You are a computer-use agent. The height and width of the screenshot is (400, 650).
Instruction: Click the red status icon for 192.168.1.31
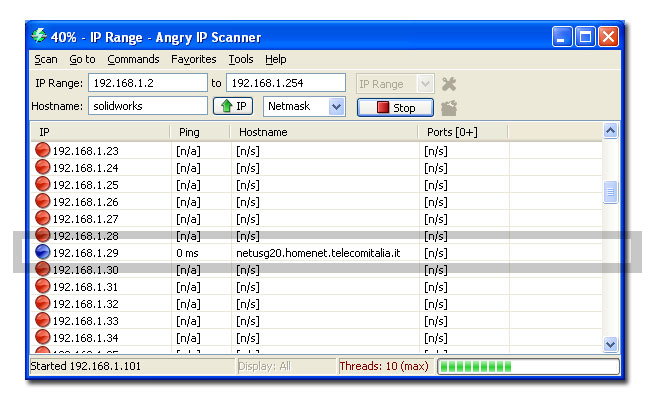[42, 286]
